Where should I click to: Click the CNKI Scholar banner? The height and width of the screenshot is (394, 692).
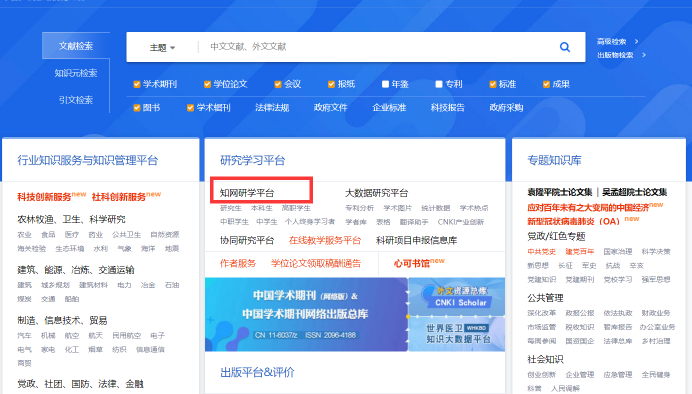457,296
